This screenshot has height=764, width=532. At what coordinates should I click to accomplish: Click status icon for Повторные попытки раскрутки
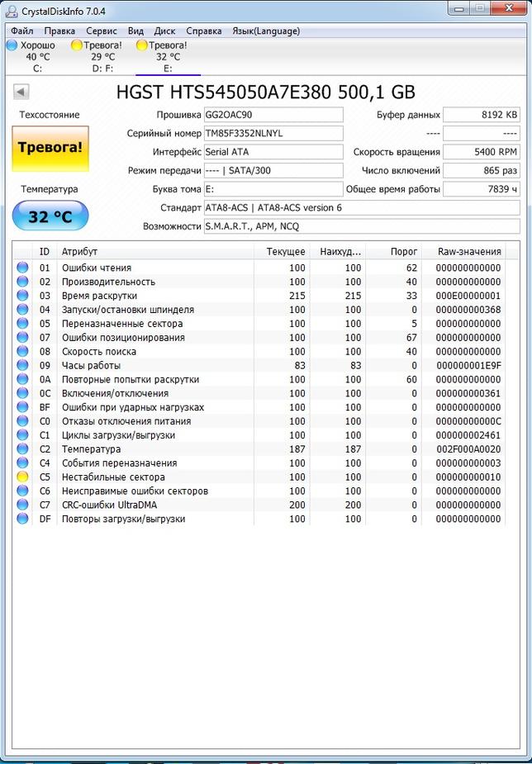(22, 379)
